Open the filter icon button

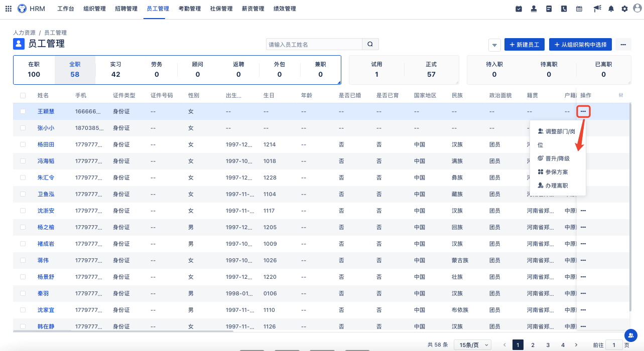[494, 45]
